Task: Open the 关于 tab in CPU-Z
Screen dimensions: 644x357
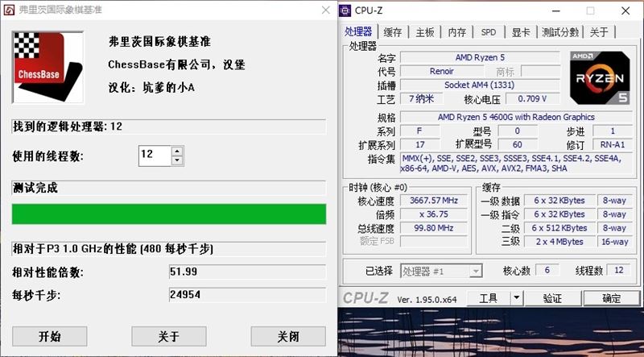Action: click(599, 32)
